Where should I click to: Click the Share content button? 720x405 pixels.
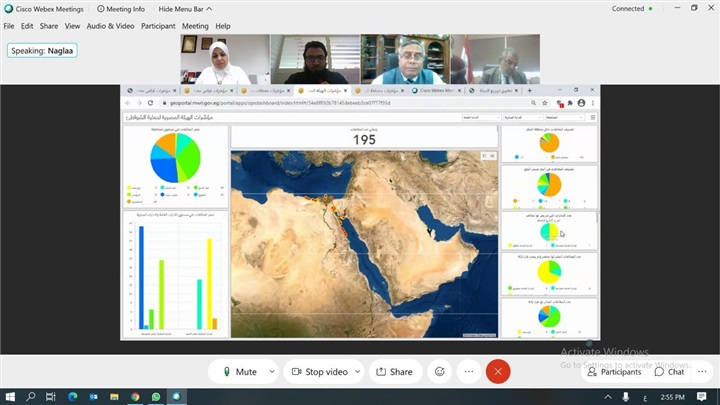[393, 371]
